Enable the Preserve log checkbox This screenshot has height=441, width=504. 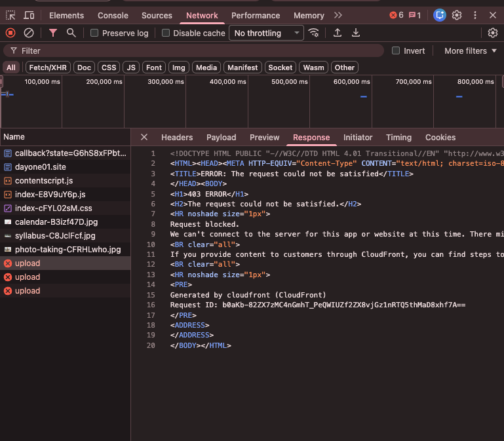click(94, 33)
